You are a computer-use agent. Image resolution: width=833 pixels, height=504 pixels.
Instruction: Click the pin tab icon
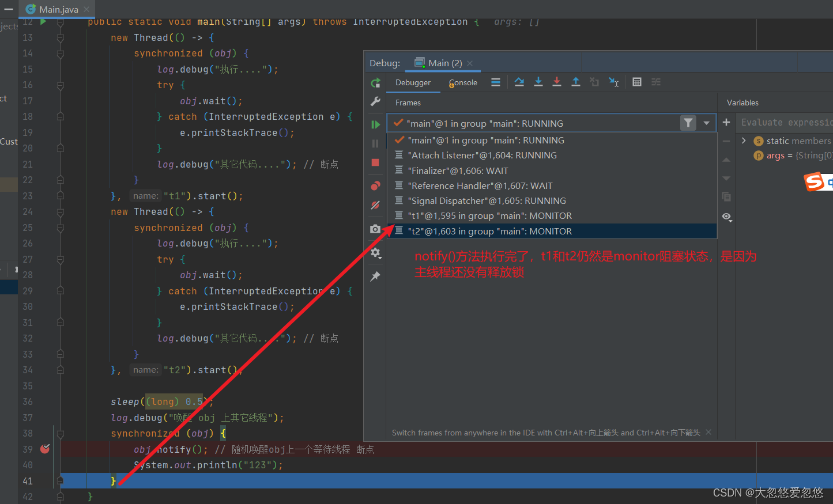click(376, 276)
